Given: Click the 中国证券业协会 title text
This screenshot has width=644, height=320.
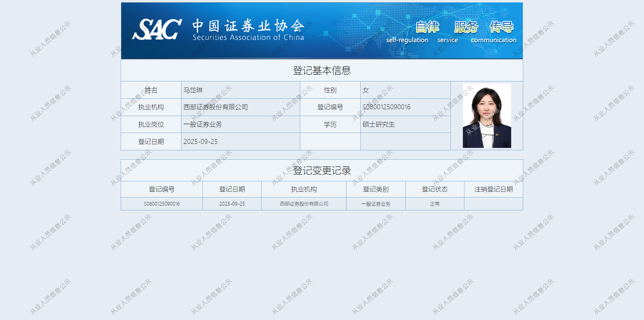Looking at the screenshot, I should pos(248,26).
